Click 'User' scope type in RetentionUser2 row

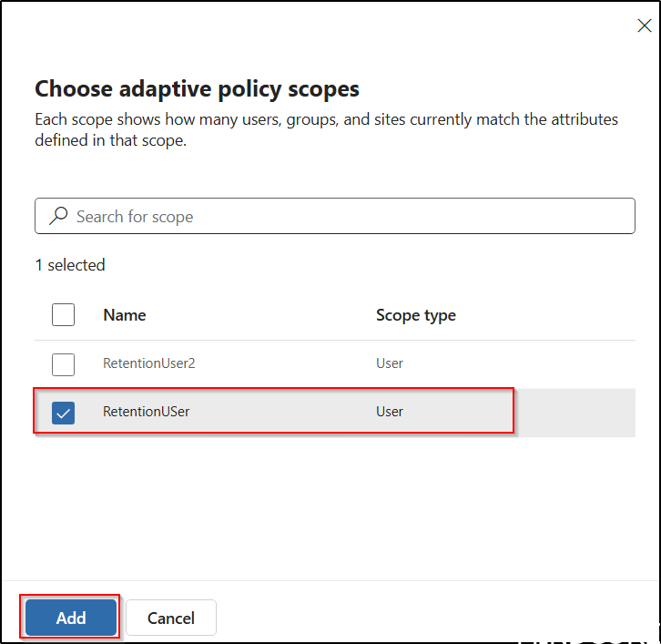(390, 363)
